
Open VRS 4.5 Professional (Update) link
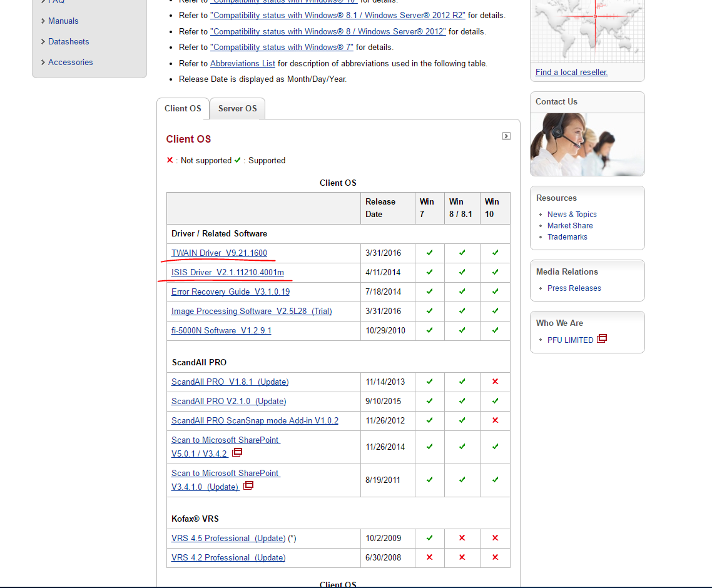(x=228, y=539)
